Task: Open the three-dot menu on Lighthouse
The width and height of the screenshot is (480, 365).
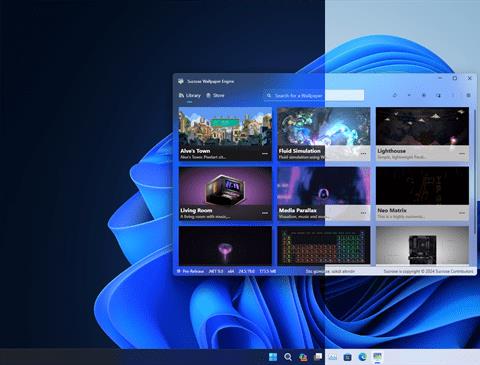Action: [x=462, y=154]
